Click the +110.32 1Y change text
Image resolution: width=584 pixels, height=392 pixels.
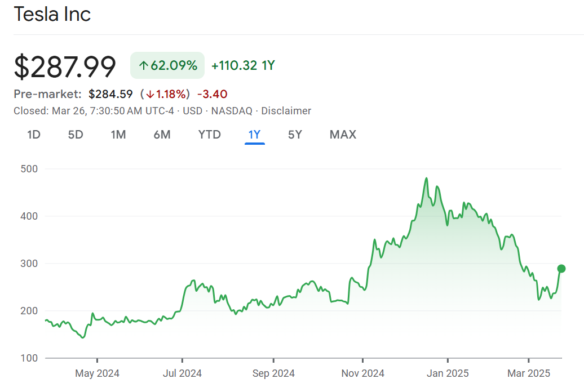coord(243,66)
